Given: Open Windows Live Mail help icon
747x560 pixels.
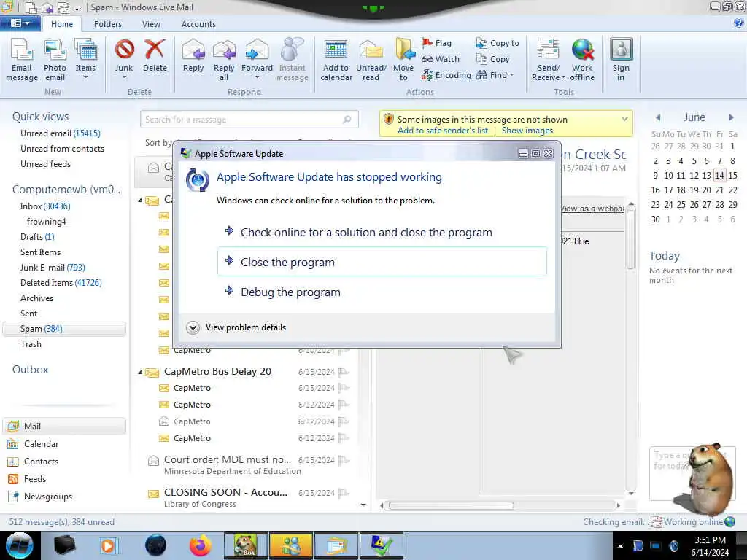Looking at the screenshot, I should (x=738, y=23).
